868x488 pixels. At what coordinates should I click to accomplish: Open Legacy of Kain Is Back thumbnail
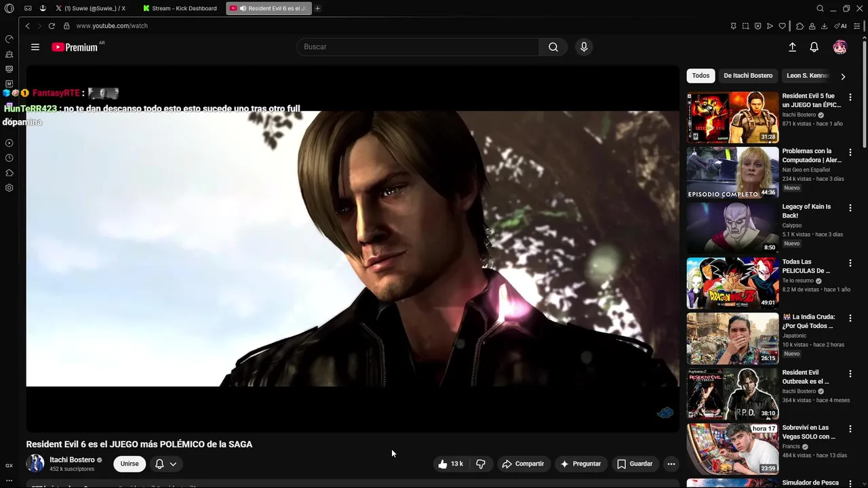[x=732, y=228]
